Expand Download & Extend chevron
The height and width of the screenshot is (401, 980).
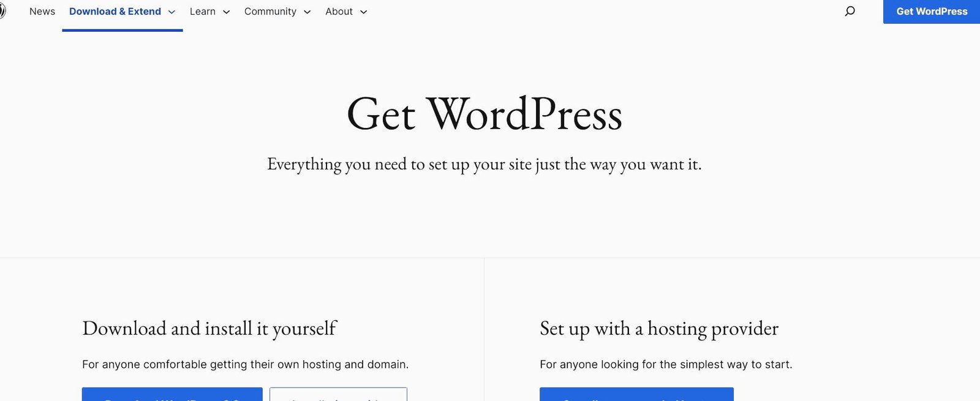click(x=171, y=12)
